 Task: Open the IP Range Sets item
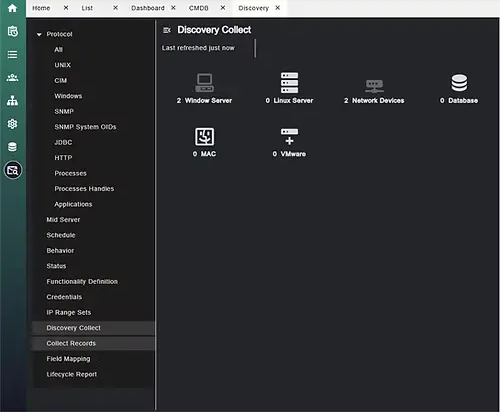coord(69,313)
